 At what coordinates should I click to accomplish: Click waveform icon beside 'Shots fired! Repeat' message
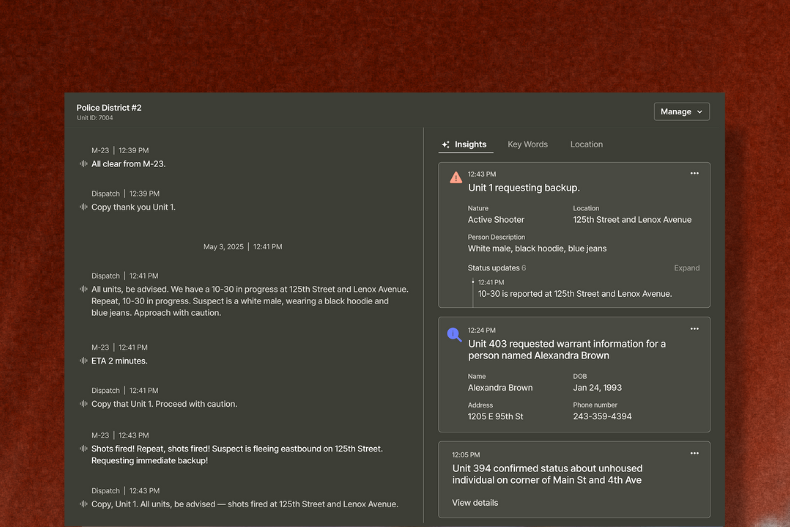click(x=84, y=449)
